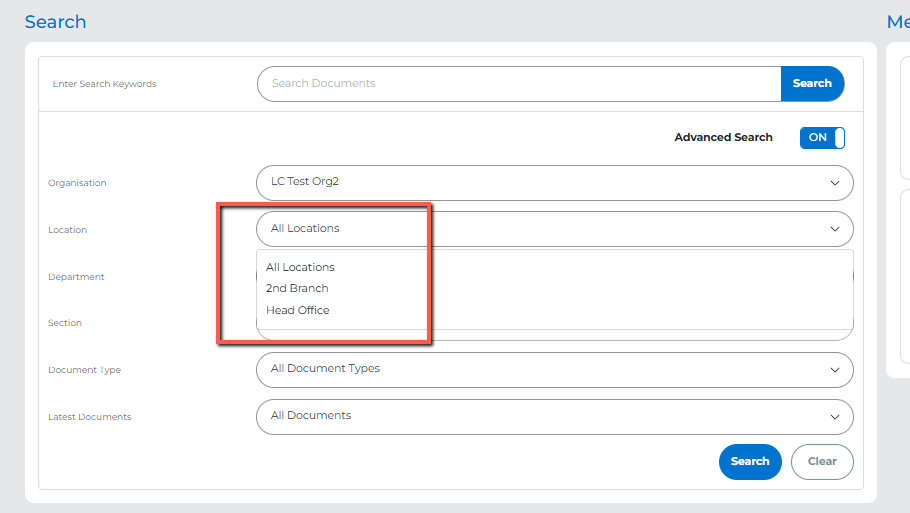The width and height of the screenshot is (910, 513).
Task: Click the Document Type chevron arrow
Action: (x=835, y=370)
